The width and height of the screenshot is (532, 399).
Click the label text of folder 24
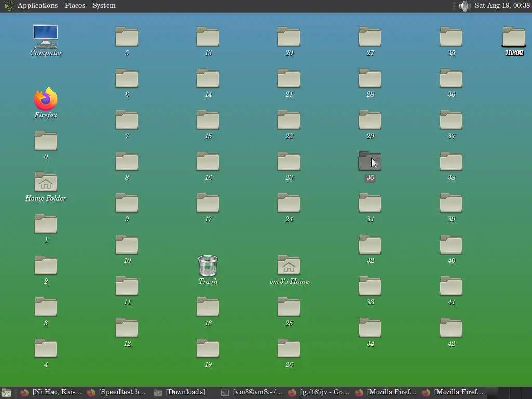289,219
